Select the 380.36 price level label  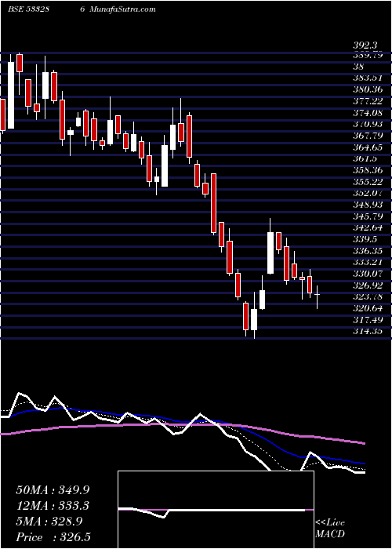click(x=368, y=89)
